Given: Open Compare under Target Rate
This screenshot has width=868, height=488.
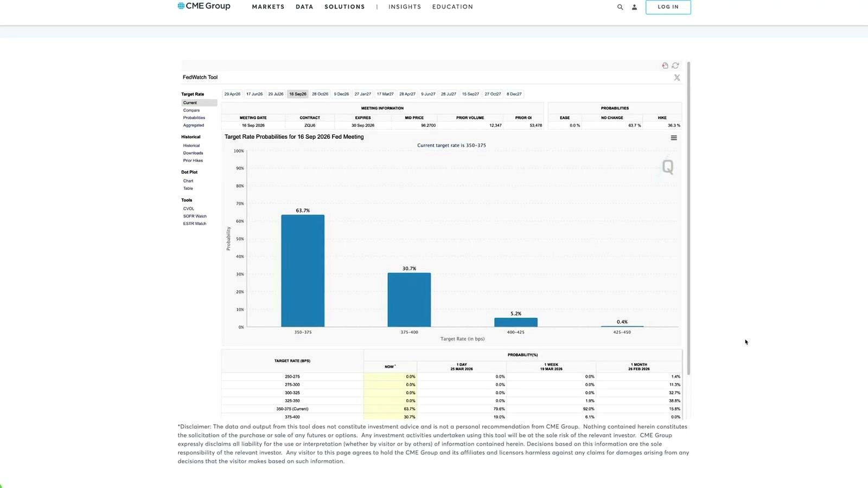Looking at the screenshot, I should point(192,110).
